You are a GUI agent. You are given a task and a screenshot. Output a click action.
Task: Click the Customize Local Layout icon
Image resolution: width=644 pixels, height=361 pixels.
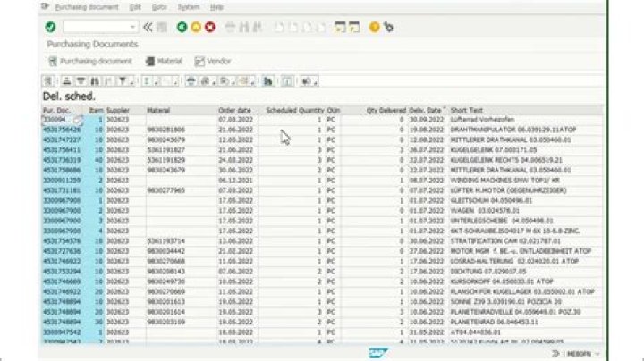coord(388,28)
